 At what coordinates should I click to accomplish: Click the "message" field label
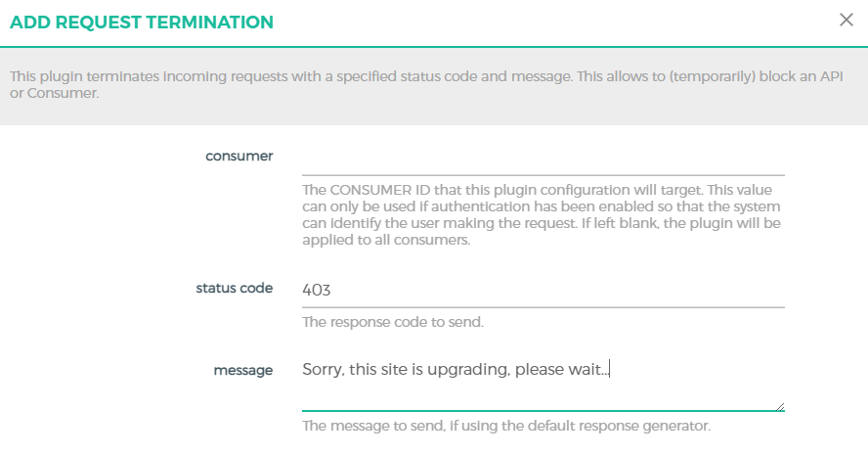pyautogui.click(x=242, y=370)
